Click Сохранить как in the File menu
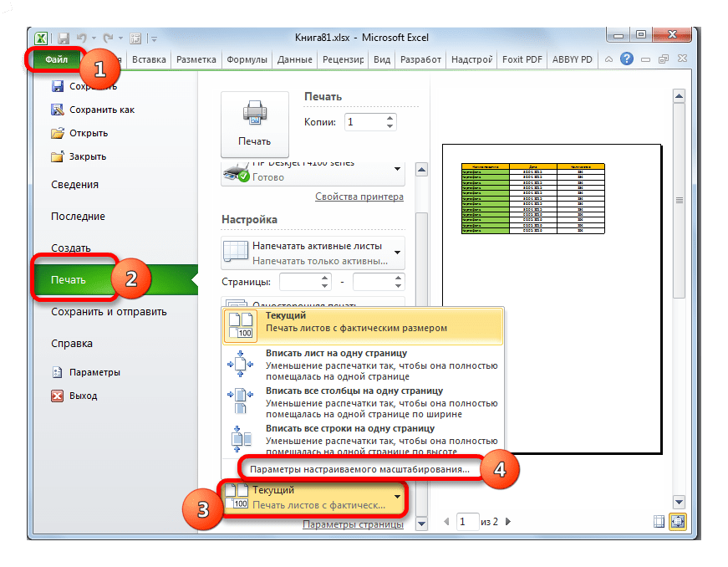This screenshot has height=567, width=728. pos(93,110)
